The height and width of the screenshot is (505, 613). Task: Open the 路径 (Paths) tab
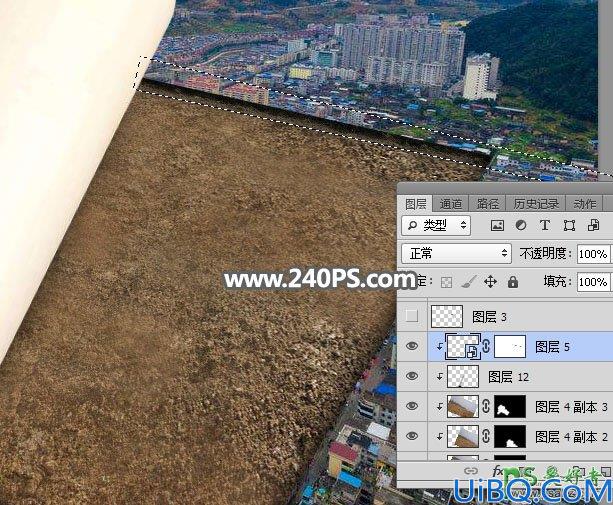pos(488,204)
